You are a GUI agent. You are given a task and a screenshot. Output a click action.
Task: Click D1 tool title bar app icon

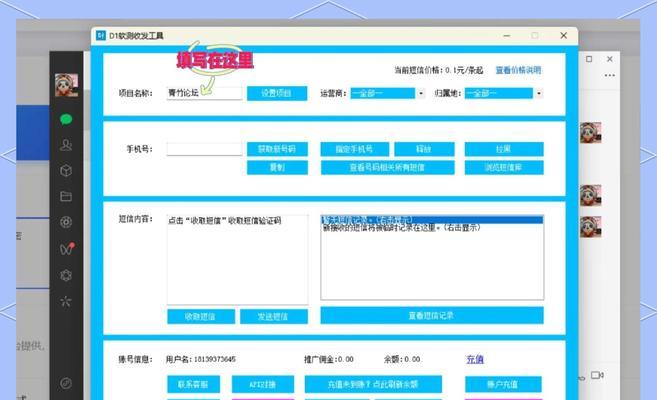101,36
